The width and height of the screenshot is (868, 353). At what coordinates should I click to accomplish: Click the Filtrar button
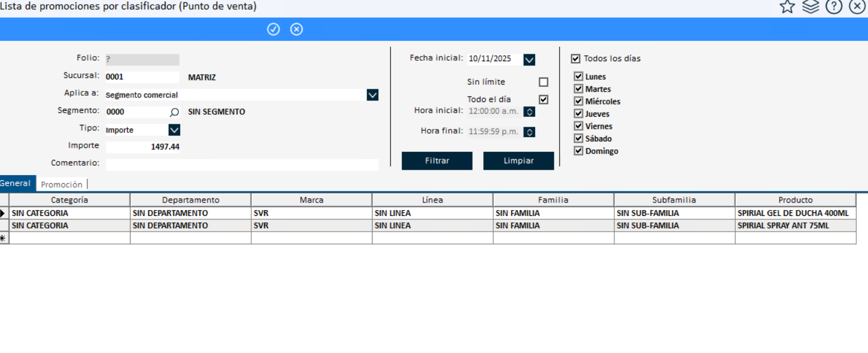pyautogui.click(x=437, y=161)
